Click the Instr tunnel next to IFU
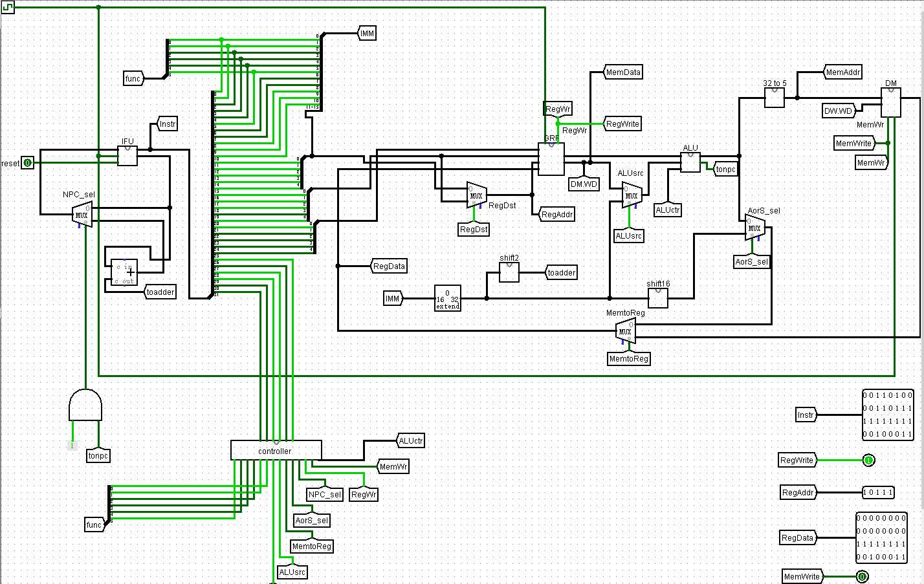Image resolution: width=924 pixels, height=584 pixels. (x=167, y=124)
